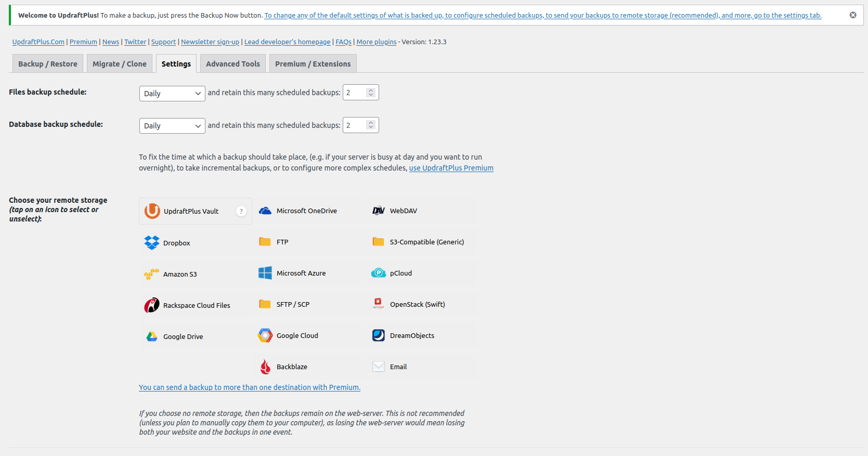Click the database retained backups number field

pos(355,125)
